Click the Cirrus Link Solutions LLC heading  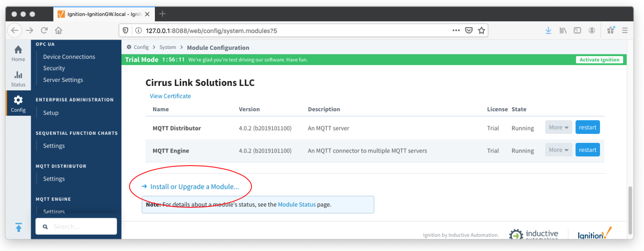pyautogui.click(x=200, y=83)
